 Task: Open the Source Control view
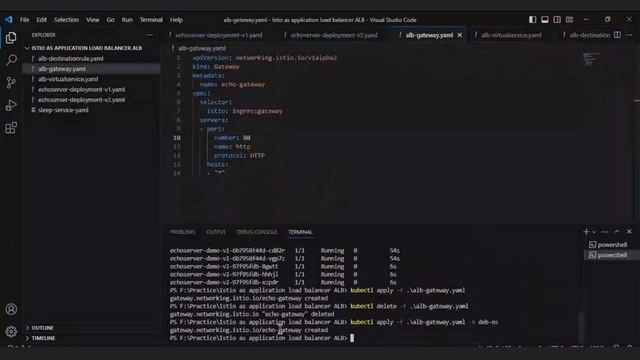pyautogui.click(x=11, y=82)
